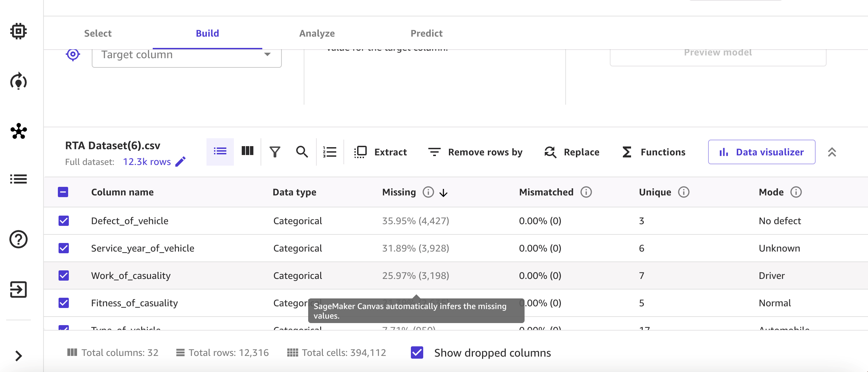Open Data visualizer button
This screenshot has height=372, width=868.
[x=762, y=152]
